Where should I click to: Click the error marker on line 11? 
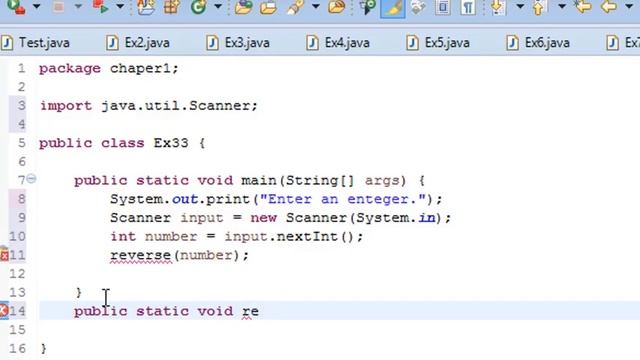click(4, 254)
